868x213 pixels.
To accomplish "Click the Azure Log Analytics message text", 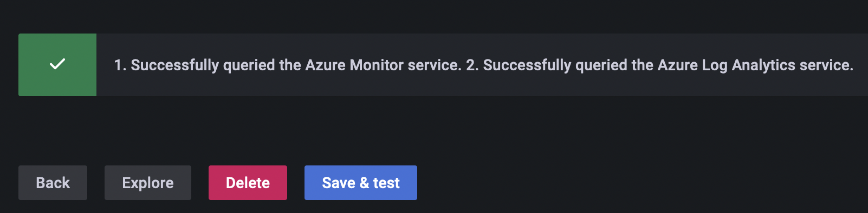I will pos(659,65).
